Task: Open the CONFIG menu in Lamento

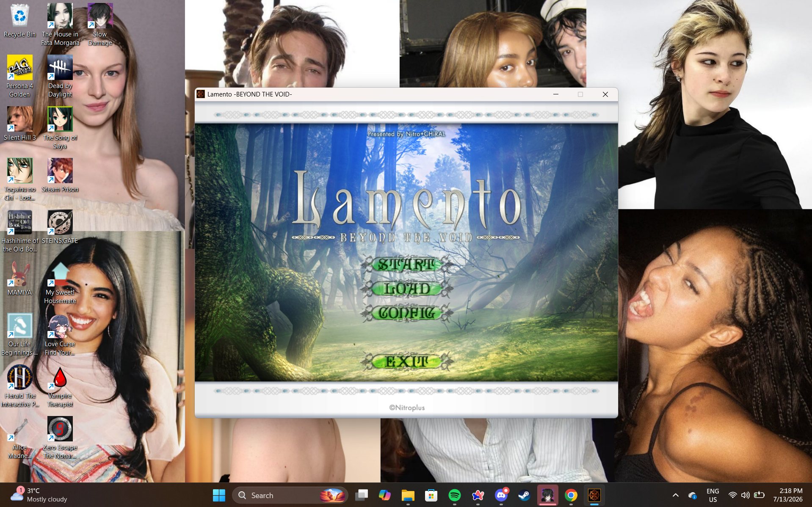Action: [x=406, y=313]
